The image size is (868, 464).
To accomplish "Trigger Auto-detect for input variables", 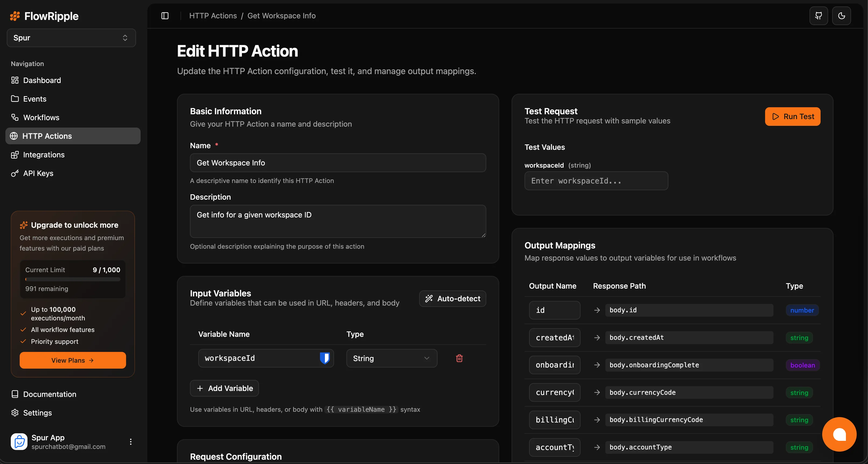I will [x=453, y=299].
